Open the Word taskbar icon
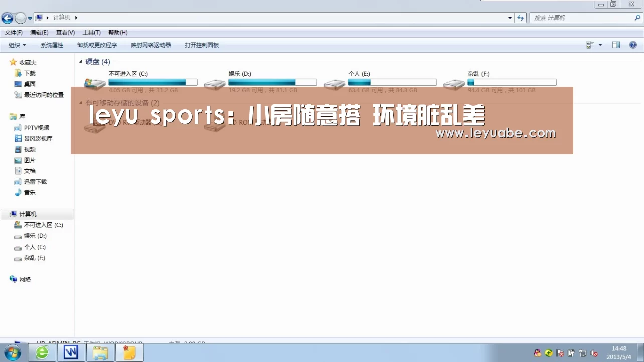 pos(71,353)
